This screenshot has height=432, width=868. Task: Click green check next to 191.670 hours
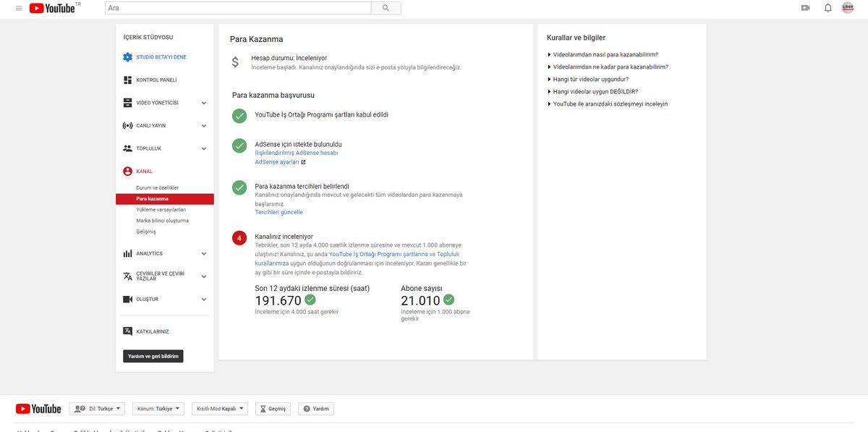310,300
